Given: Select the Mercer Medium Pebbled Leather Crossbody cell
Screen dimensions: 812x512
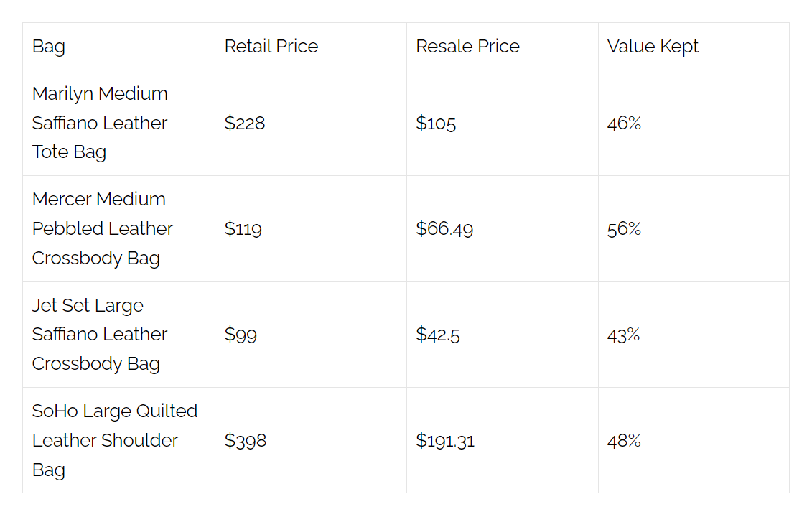Looking at the screenshot, I should coord(102,228).
